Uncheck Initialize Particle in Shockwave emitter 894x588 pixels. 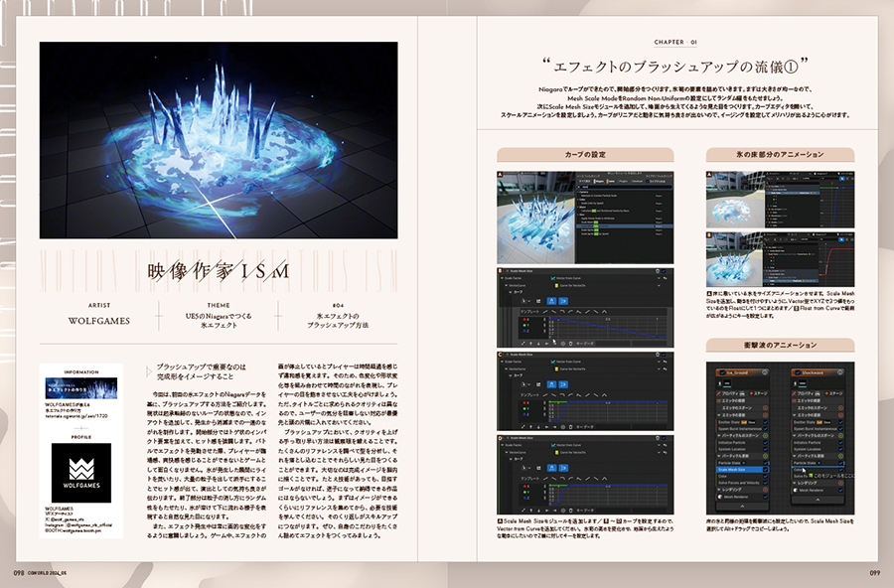[841, 443]
